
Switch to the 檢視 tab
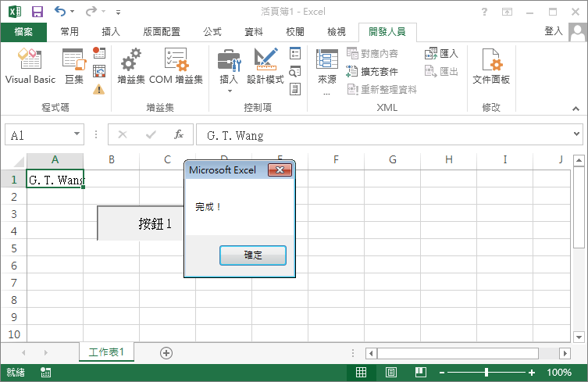[336, 32]
